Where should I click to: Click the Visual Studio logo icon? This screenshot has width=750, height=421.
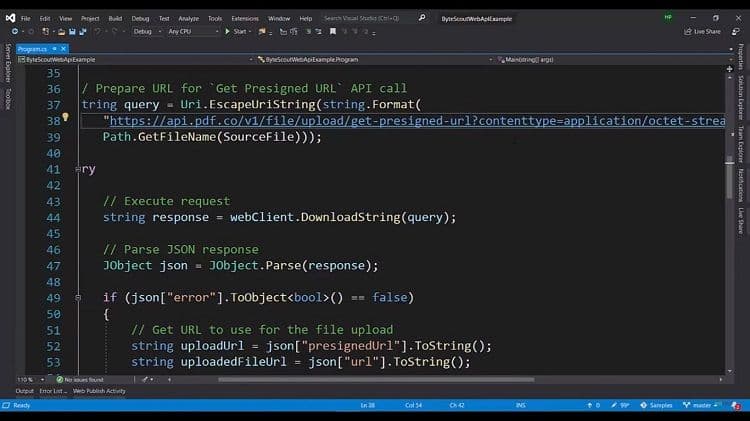[10, 18]
